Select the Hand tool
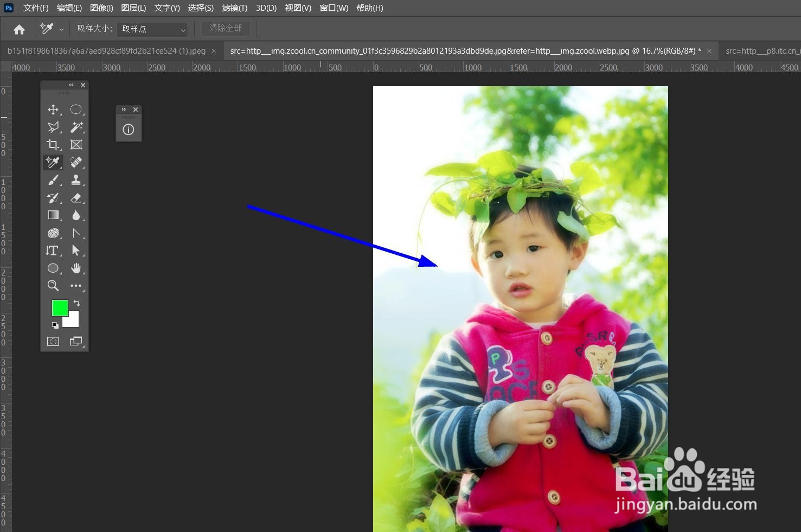Viewport: 801px width, 532px height. pos(76,268)
